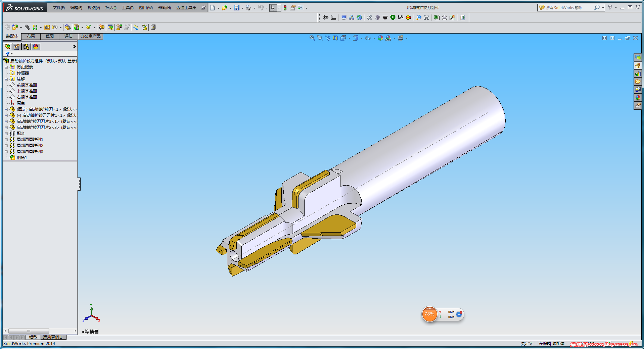Click the spring toolbox icon

(401, 17)
